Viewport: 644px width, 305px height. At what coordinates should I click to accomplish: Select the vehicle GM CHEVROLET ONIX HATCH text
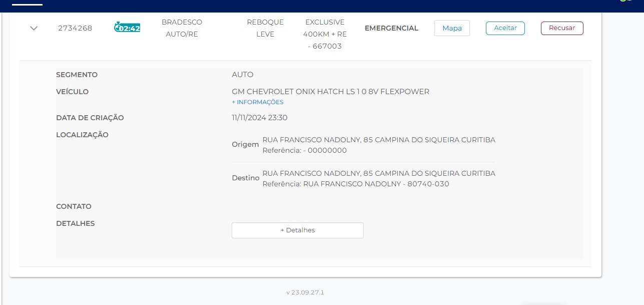(x=331, y=92)
